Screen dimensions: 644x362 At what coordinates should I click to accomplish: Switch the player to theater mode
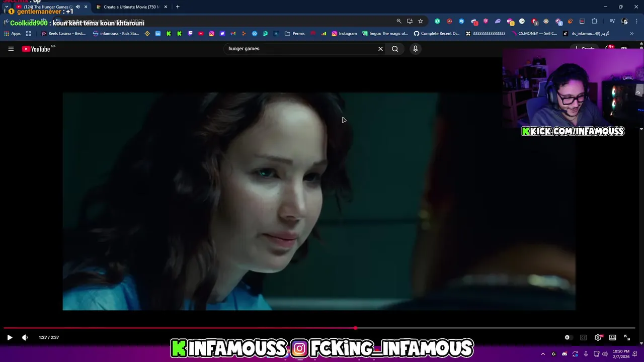pos(612,337)
